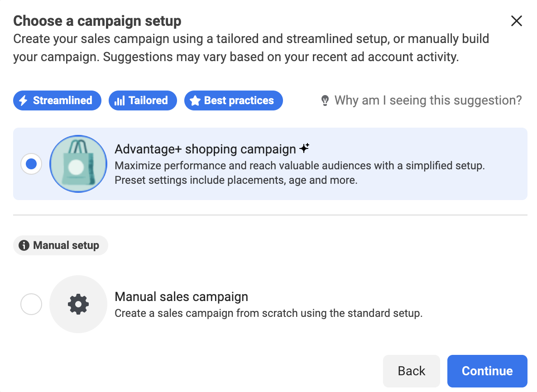Open "Why am I seeing this suggestion?"

point(428,100)
